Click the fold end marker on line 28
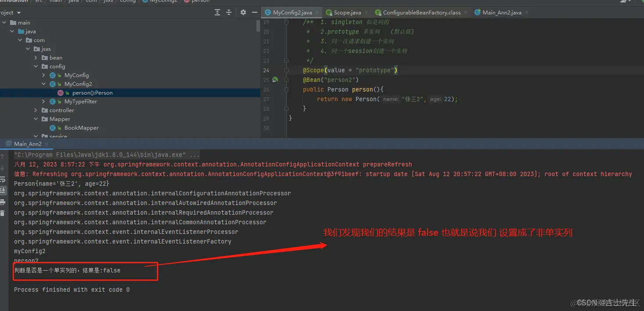The image size is (644, 311). tap(286, 109)
